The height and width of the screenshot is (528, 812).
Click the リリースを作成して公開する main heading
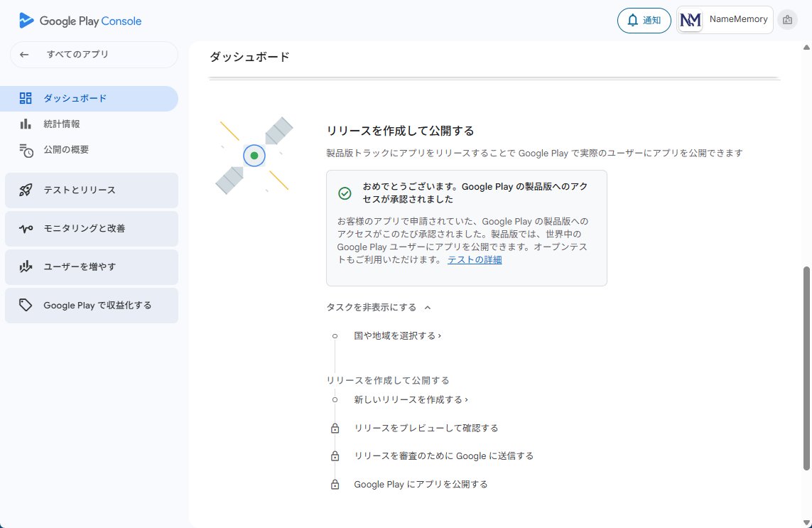[x=400, y=131]
